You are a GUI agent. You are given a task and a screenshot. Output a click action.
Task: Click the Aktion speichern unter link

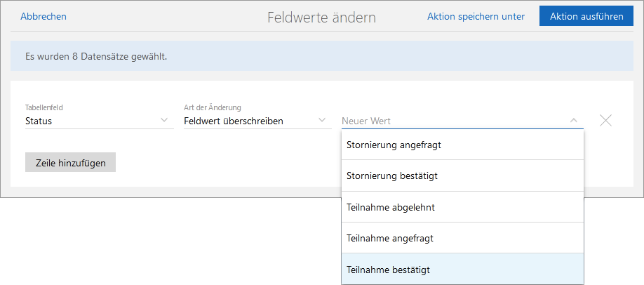[476, 16]
